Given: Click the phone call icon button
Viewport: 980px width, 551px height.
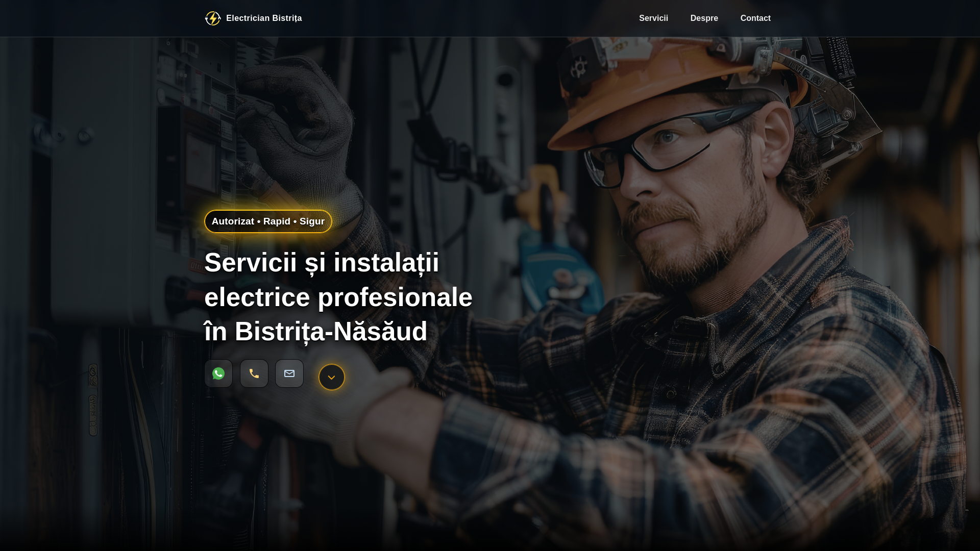Looking at the screenshot, I should click(254, 373).
